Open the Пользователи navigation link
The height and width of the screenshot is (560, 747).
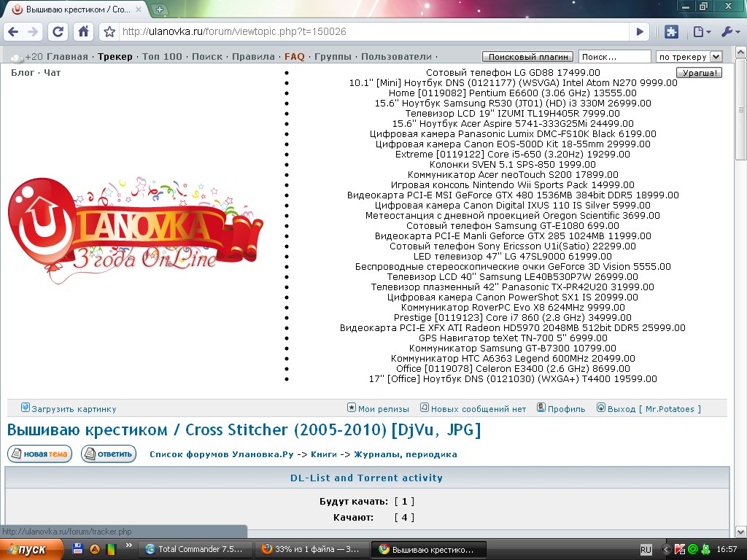coord(396,57)
